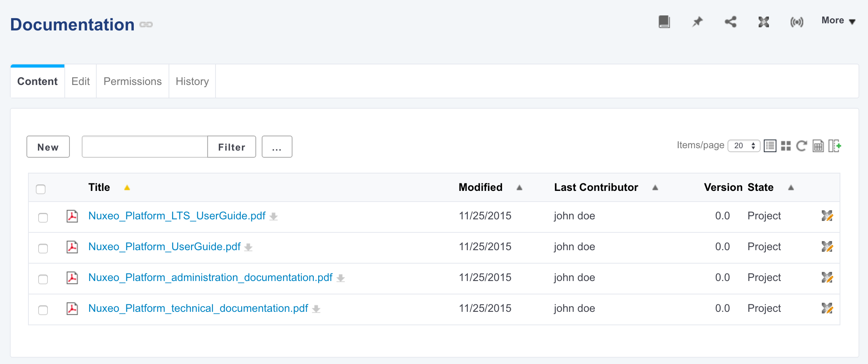
Task: Sort by Title using the yellow arrow
Action: coord(127,188)
